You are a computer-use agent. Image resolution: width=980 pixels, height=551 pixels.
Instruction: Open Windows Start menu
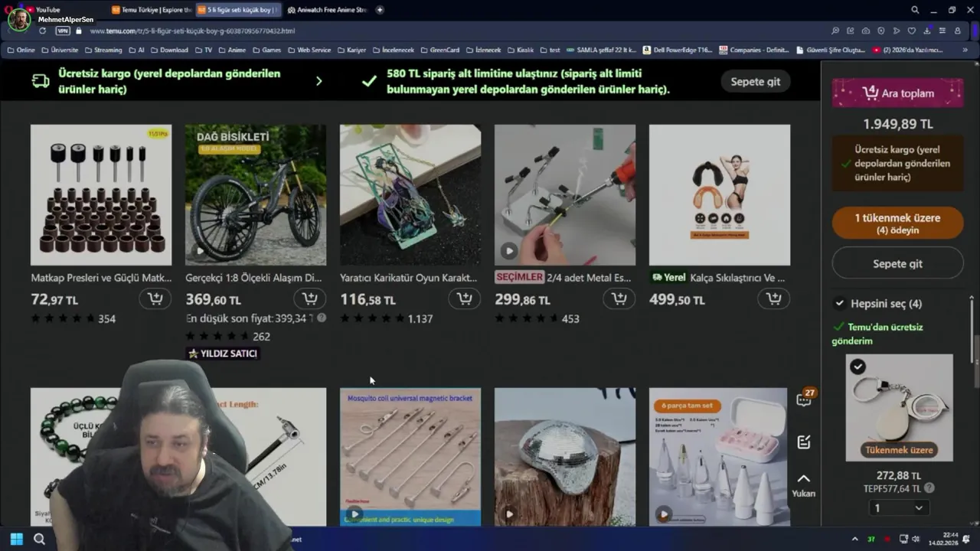point(16,539)
